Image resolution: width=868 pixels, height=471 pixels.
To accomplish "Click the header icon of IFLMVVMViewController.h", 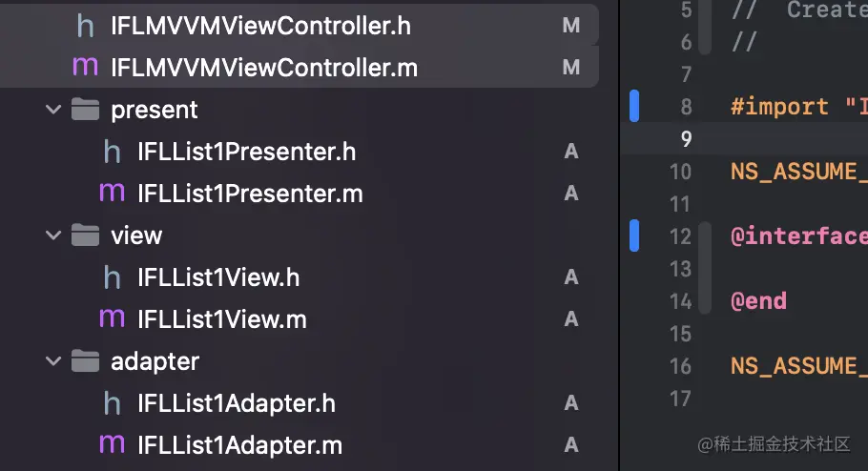I will [86, 26].
